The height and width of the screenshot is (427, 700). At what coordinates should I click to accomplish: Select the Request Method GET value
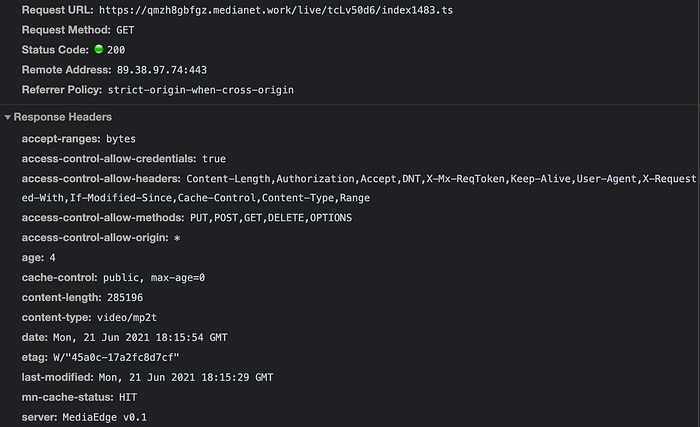[x=125, y=30]
